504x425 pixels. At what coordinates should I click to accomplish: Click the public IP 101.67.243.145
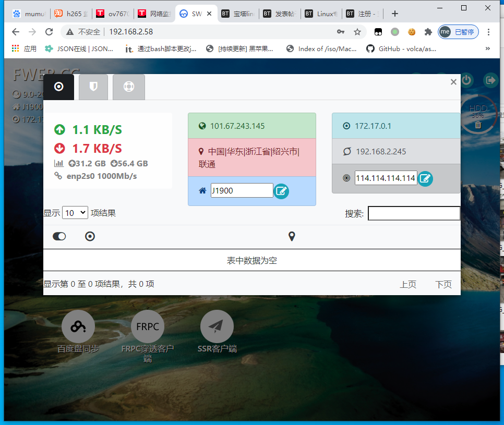point(237,126)
